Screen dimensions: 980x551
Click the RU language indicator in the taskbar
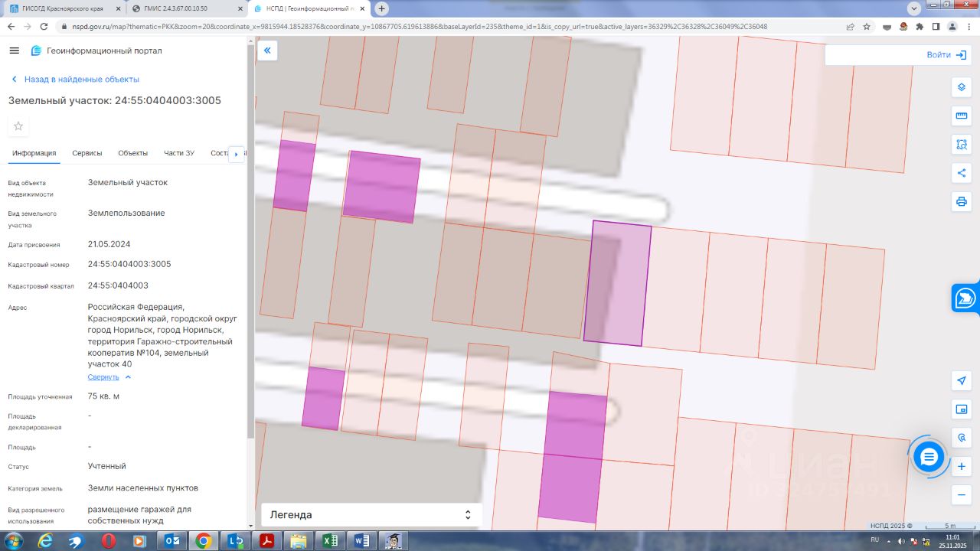[x=875, y=541]
